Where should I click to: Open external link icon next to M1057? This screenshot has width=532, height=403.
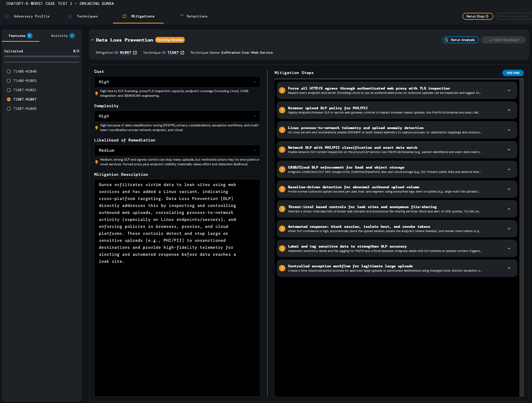click(x=135, y=52)
